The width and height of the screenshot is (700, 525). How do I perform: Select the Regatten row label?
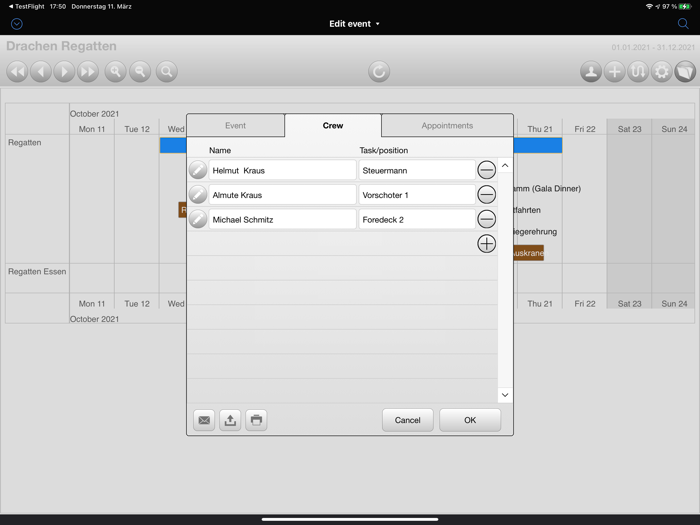(x=25, y=142)
